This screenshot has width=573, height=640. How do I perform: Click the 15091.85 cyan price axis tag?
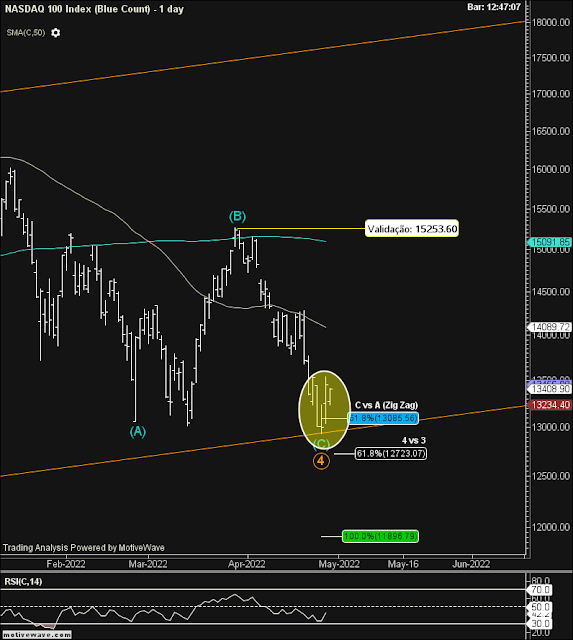click(x=550, y=242)
